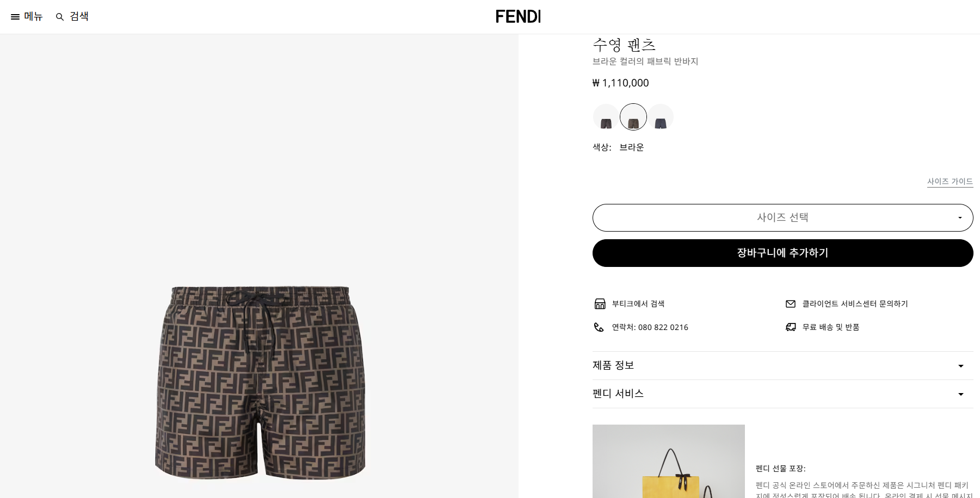
Task: Open the 사이즈 선택 dropdown
Action: (782, 217)
